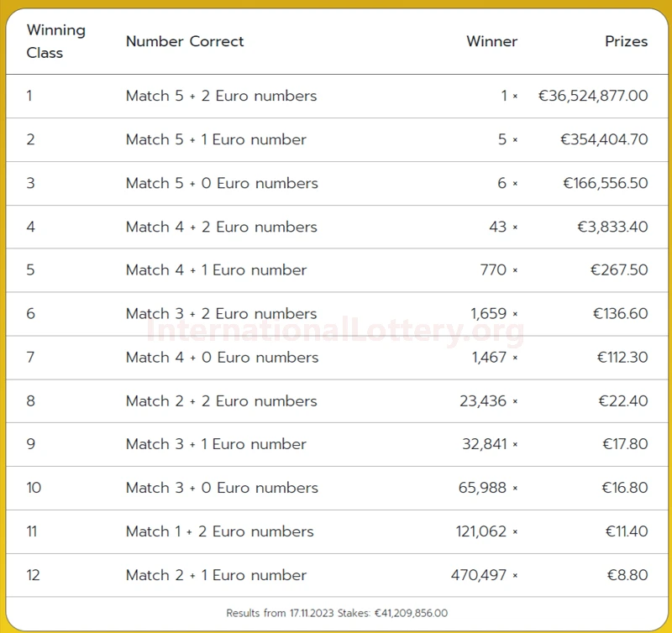Click Match 5 + 2 Euro numbers
This screenshot has height=633, width=672.
[221, 96]
